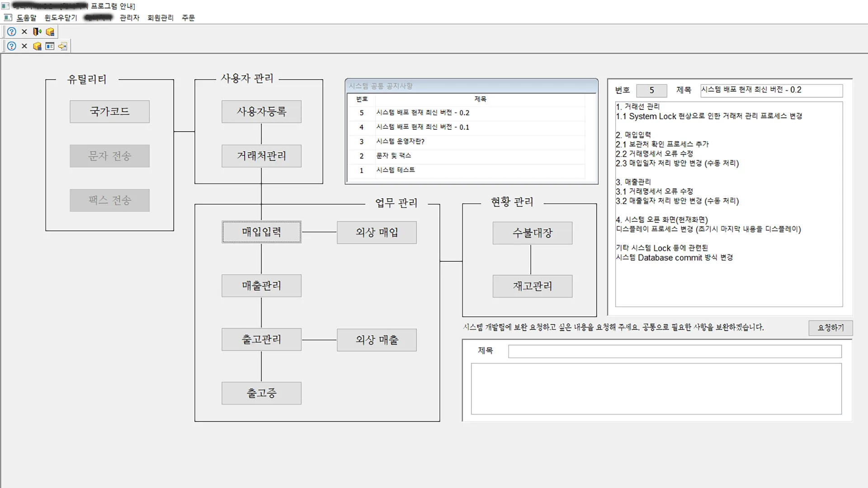Select the 회원관리 menu item
Viewport: 868px width, 488px height.
160,18
